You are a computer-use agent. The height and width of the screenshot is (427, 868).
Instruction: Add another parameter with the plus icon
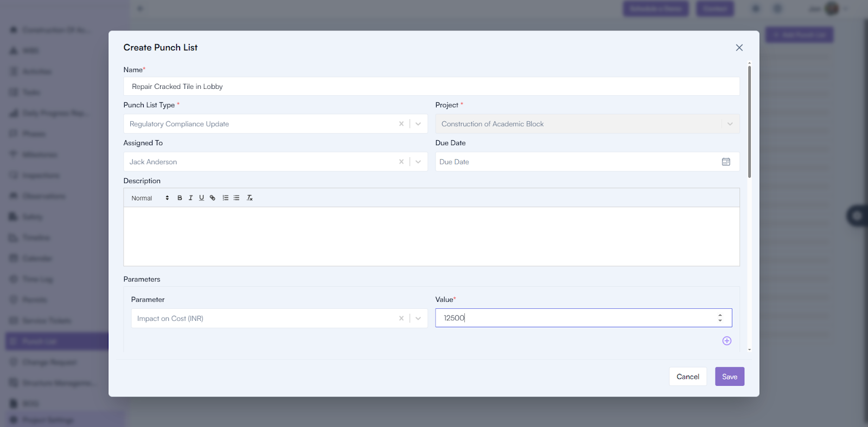727,341
